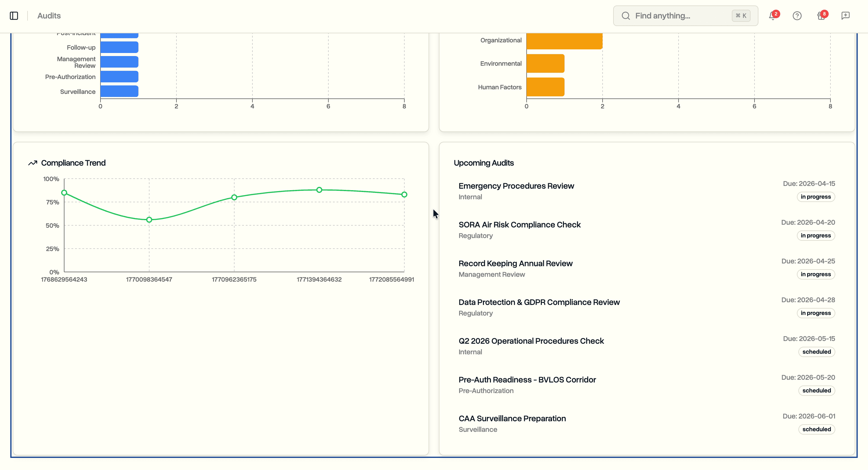Click the 'scheduled' badge on CAA Surveillance Preparation
This screenshot has height=470, width=868.
(817, 429)
